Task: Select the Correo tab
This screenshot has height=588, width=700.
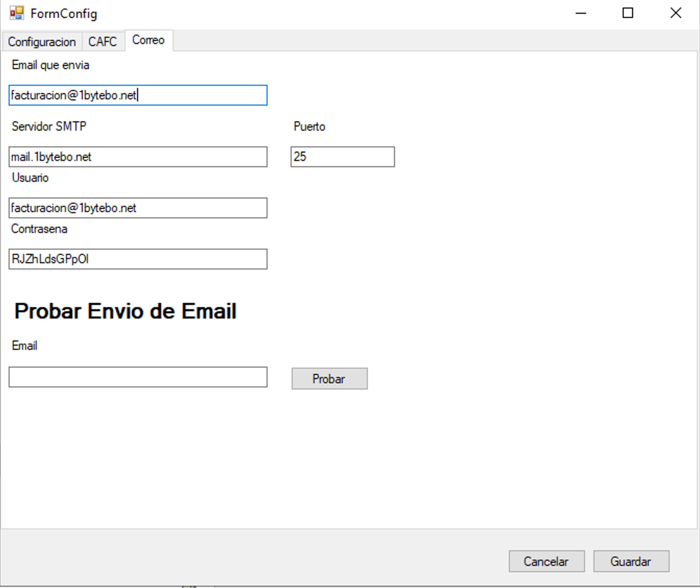Action: [x=148, y=40]
